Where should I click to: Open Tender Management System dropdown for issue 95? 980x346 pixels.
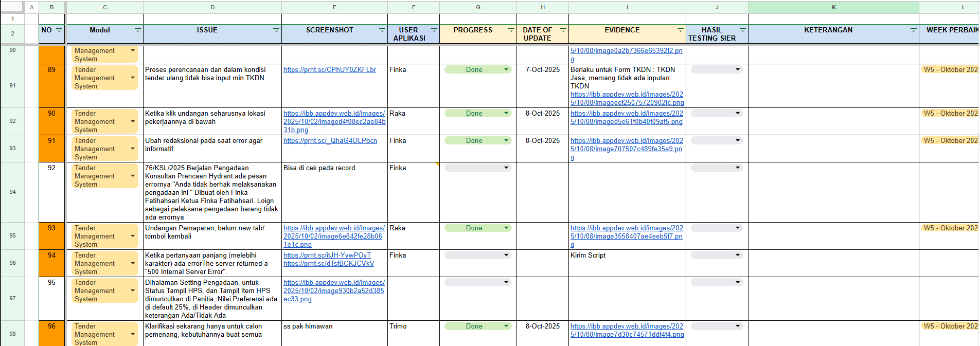click(x=133, y=291)
